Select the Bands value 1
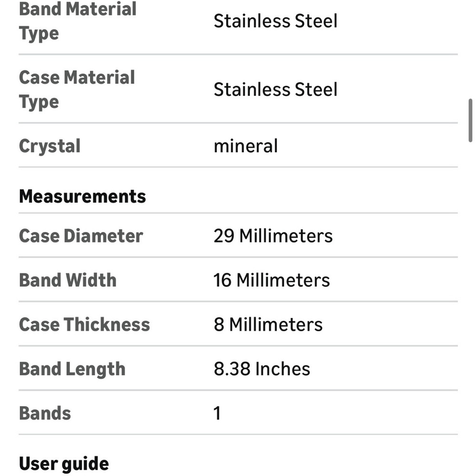The height and width of the screenshot is (476, 476). tap(217, 413)
